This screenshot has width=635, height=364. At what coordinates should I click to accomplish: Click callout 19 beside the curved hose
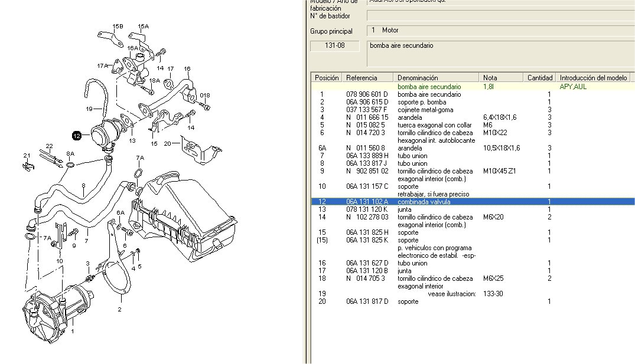pyautogui.click(x=90, y=109)
